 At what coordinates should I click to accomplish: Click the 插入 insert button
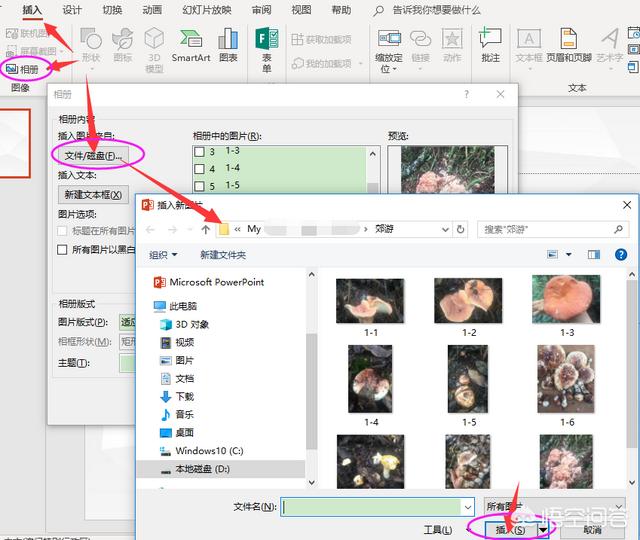[510, 530]
